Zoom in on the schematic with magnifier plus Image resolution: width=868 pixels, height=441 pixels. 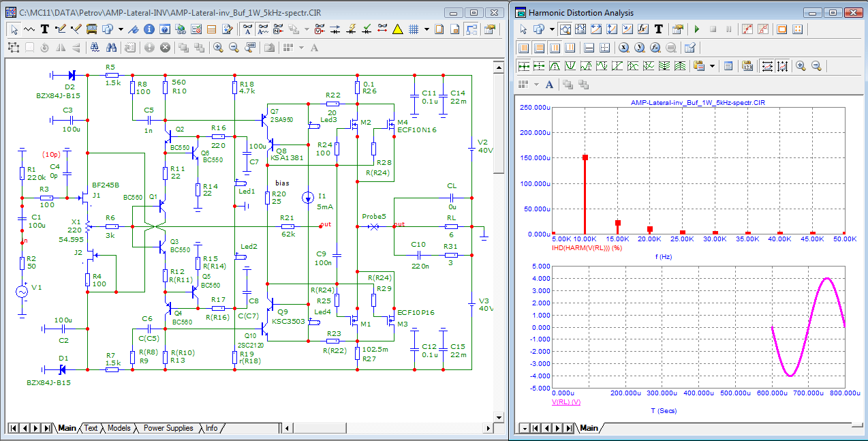coord(217,47)
